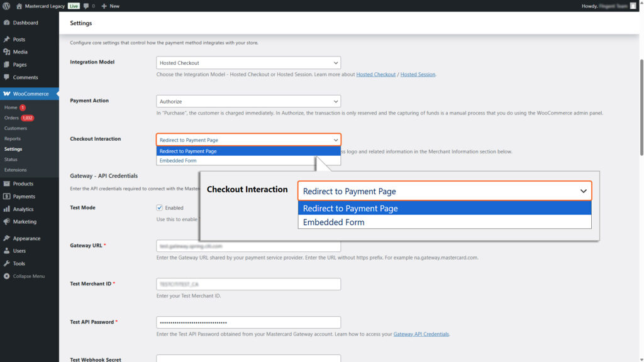Open the Integration Model dropdown
This screenshot has width=644, height=362.
tap(248, 62)
